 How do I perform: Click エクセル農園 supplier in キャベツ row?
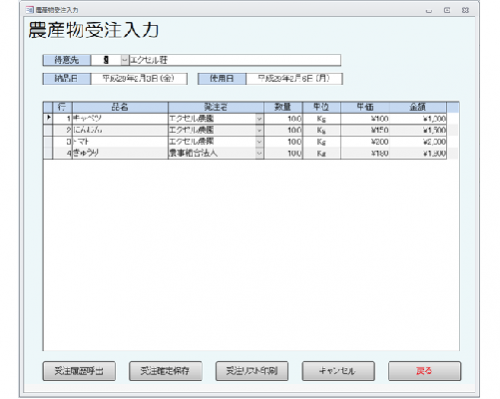(x=212, y=119)
